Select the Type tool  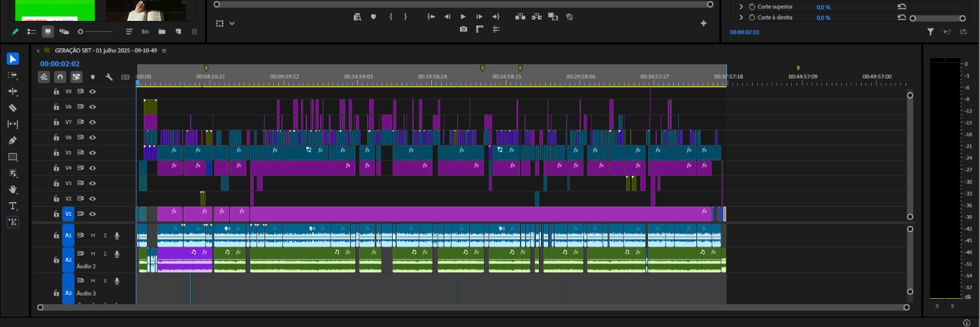coord(13,206)
